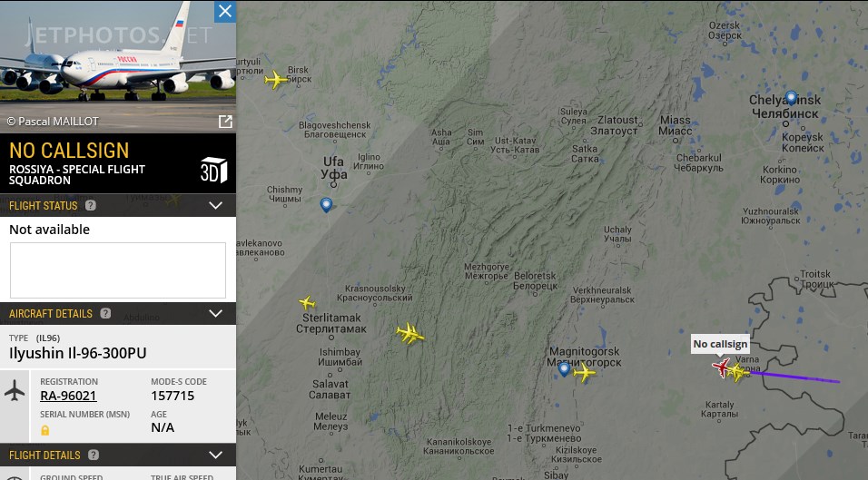The image size is (868, 480).
Task: Select the red selected aircraft near Varna
Action: [x=721, y=367]
